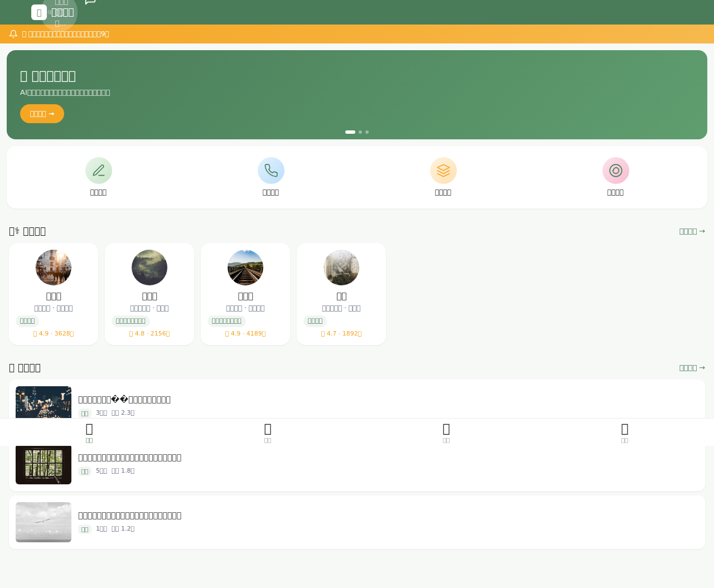The height and width of the screenshot is (588, 714).
Task: Open the article title with 1.8 read count
Action: (x=130, y=458)
